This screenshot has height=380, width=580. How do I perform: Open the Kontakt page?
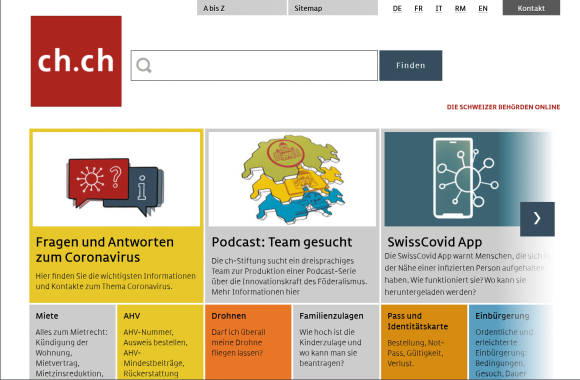pyautogui.click(x=531, y=8)
